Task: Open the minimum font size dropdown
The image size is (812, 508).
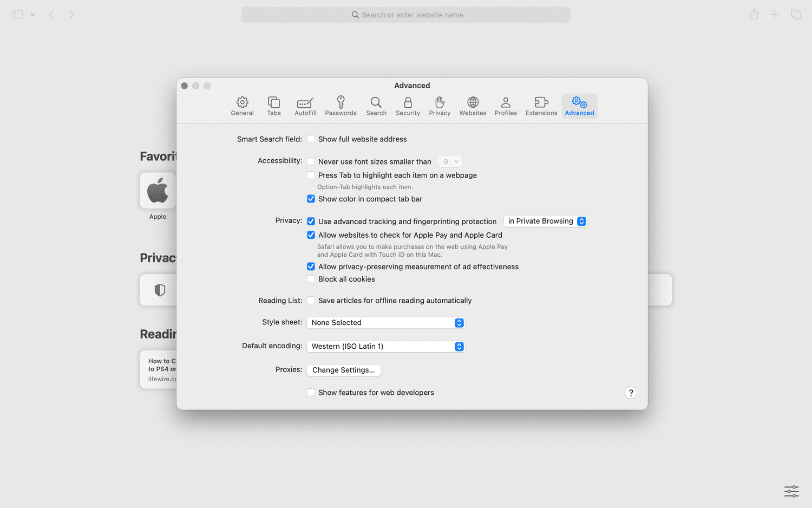Action: coord(449,161)
